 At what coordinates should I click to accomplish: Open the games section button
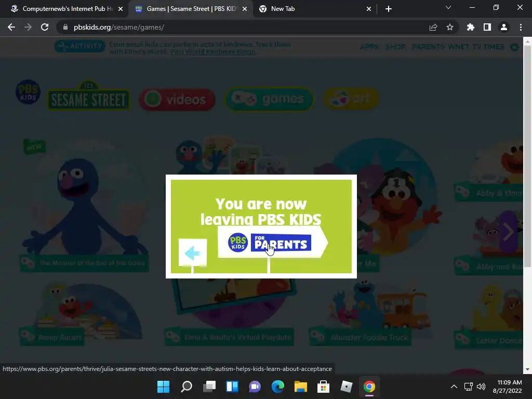(269, 99)
